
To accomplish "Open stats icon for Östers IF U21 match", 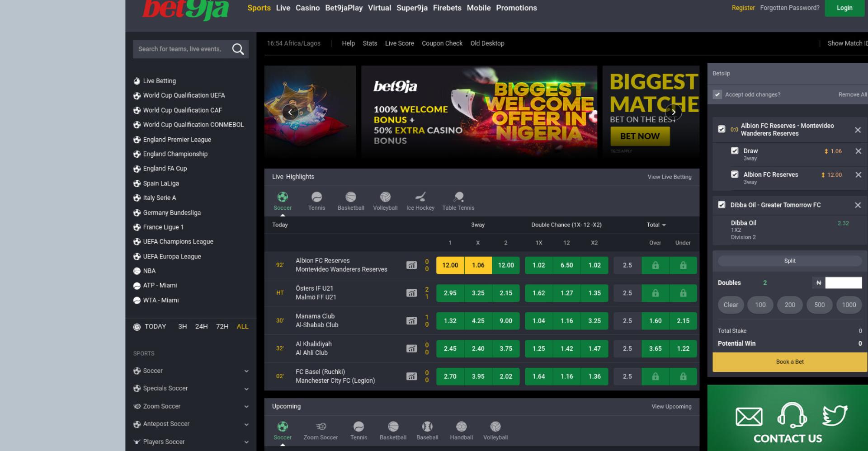I will point(411,293).
